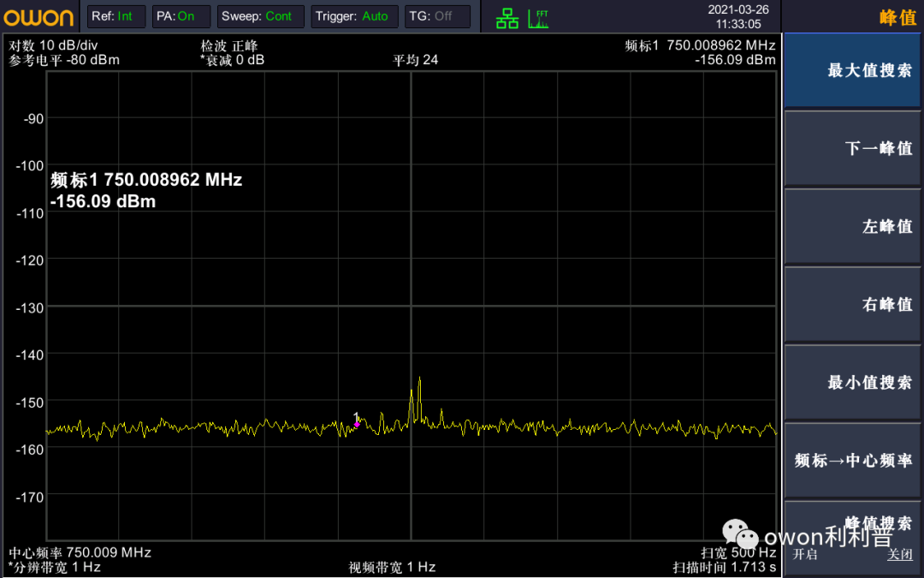
Task: Choose 左峰值 softkey
Action: tap(853, 226)
